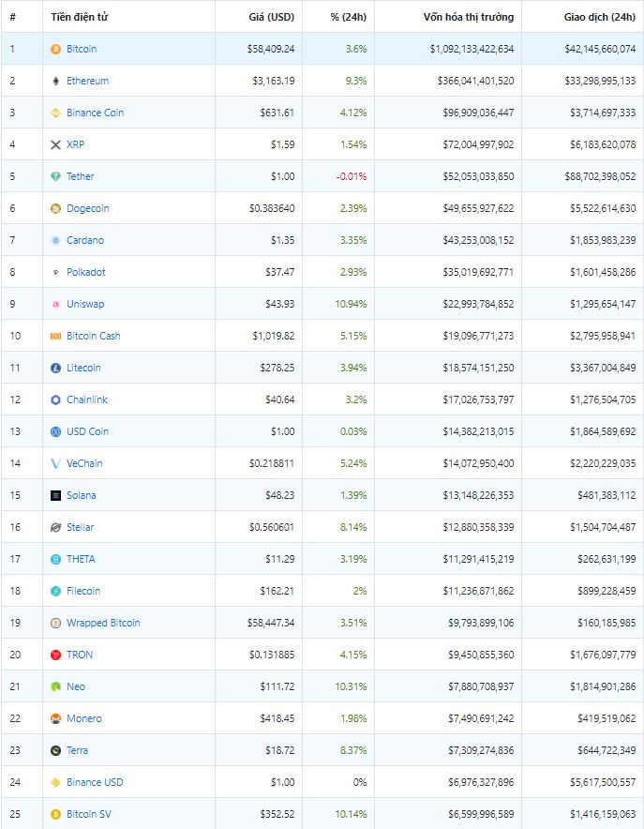Click the Bitcoin logo icon

(x=55, y=49)
